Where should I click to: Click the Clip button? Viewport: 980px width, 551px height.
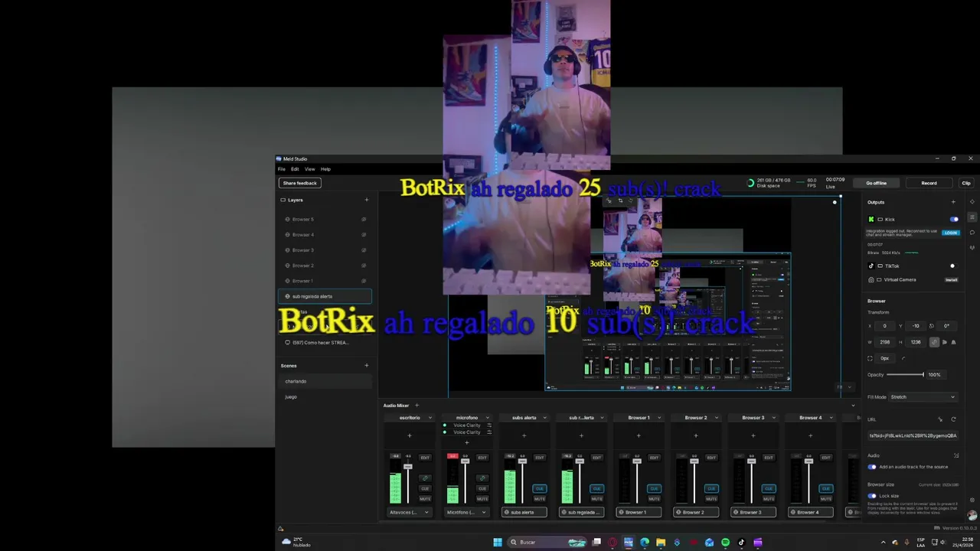pyautogui.click(x=966, y=183)
